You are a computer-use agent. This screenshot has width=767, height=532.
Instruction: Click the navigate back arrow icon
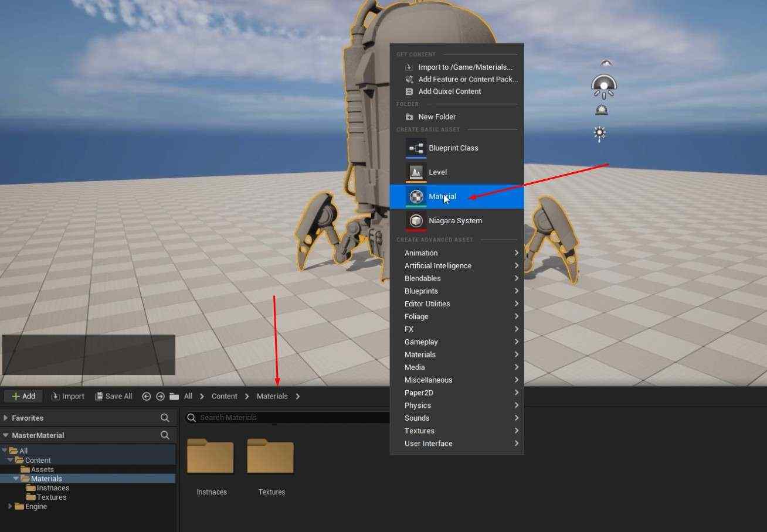[147, 397]
